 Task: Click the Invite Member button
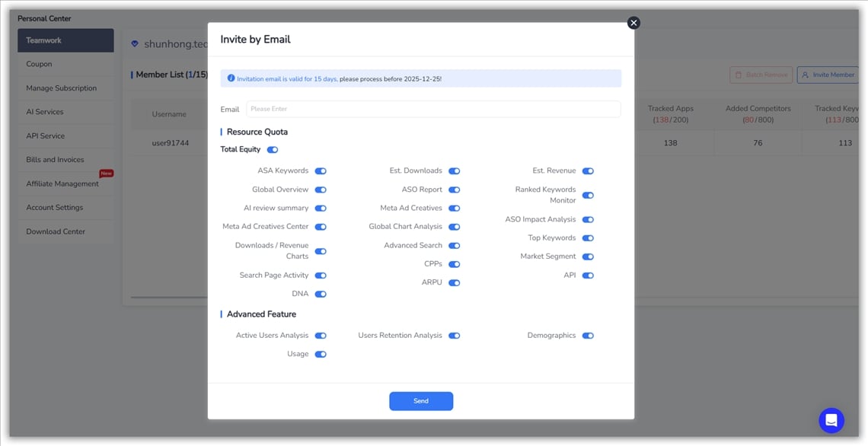pos(827,75)
